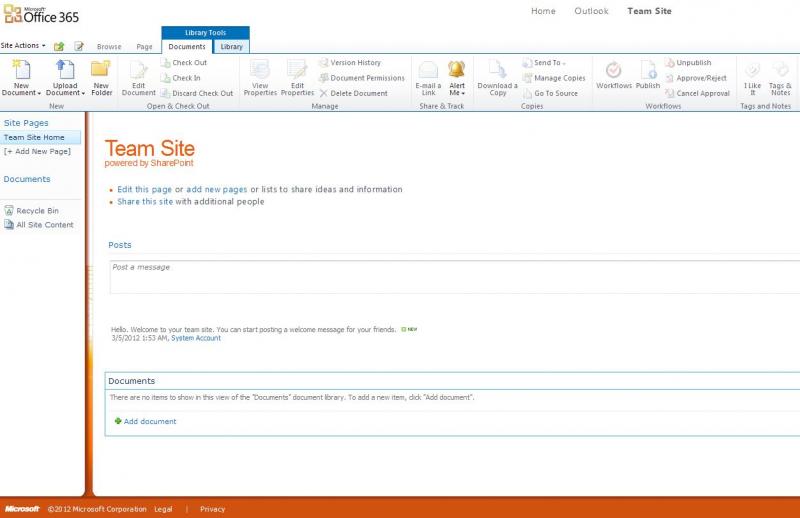Click the Office 365 logo
800x518 pixels.
click(41, 15)
